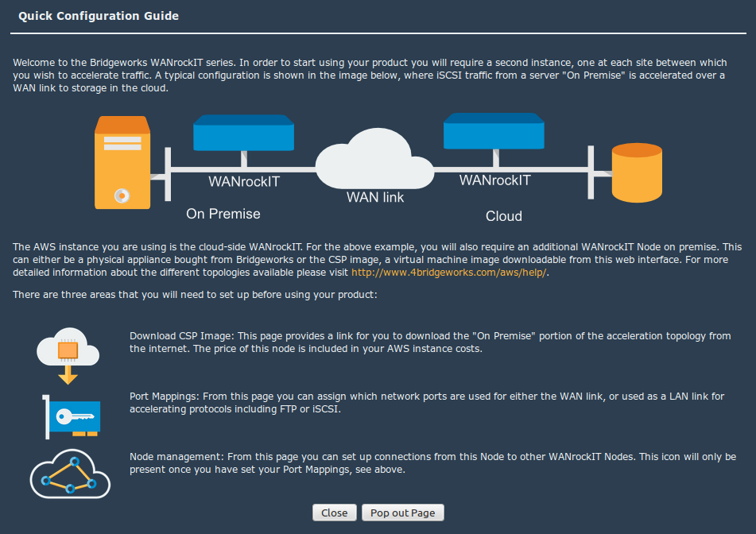
Task: Click the orange server tower icon
Action: (x=122, y=162)
